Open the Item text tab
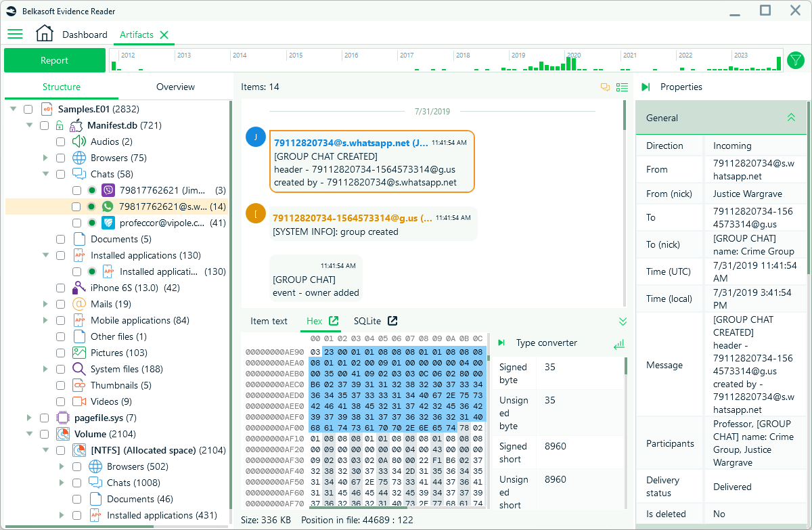812x530 pixels. pyautogui.click(x=269, y=321)
